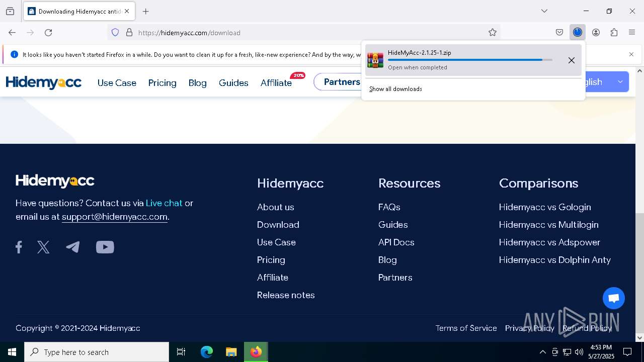
Task: Open Hidemyacc vs Gologin comparison
Action: click(545, 207)
